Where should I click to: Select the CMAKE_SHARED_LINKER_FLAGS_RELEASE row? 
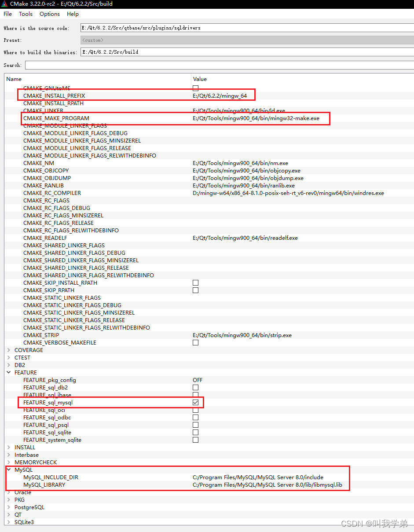click(76, 268)
